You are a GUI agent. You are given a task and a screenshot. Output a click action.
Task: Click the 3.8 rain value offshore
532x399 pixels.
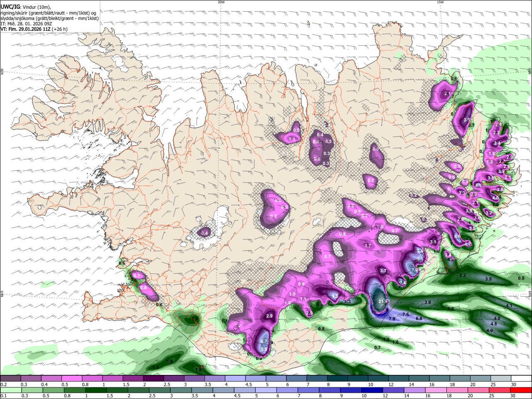pos(427,303)
